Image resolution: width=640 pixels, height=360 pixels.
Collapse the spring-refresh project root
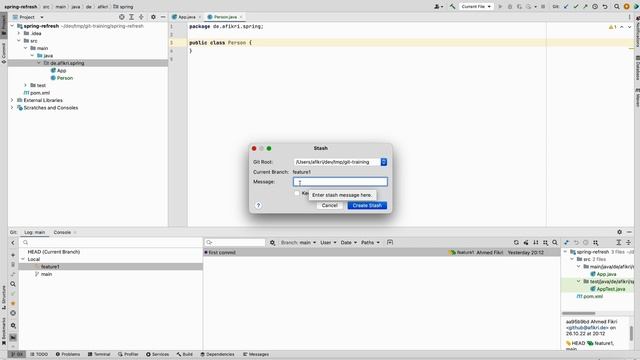point(12,26)
